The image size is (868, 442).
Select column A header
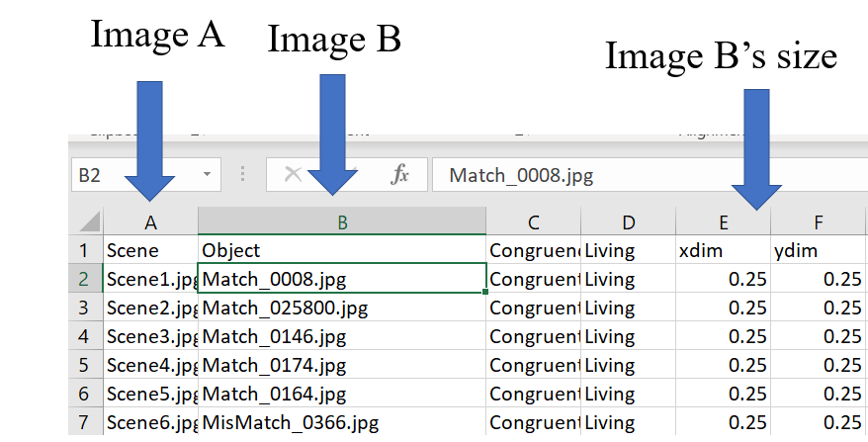[x=150, y=222]
